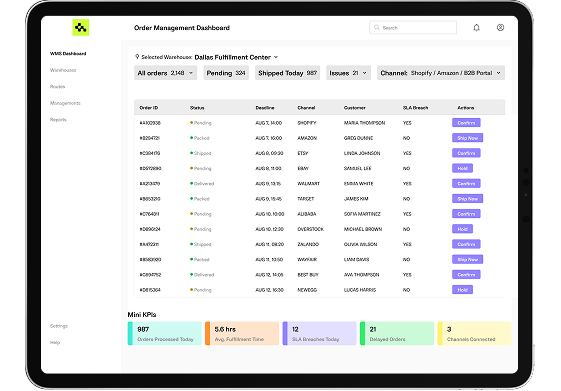Open the notifications bell icon
This screenshot has width=561, height=391.
pyautogui.click(x=476, y=28)
